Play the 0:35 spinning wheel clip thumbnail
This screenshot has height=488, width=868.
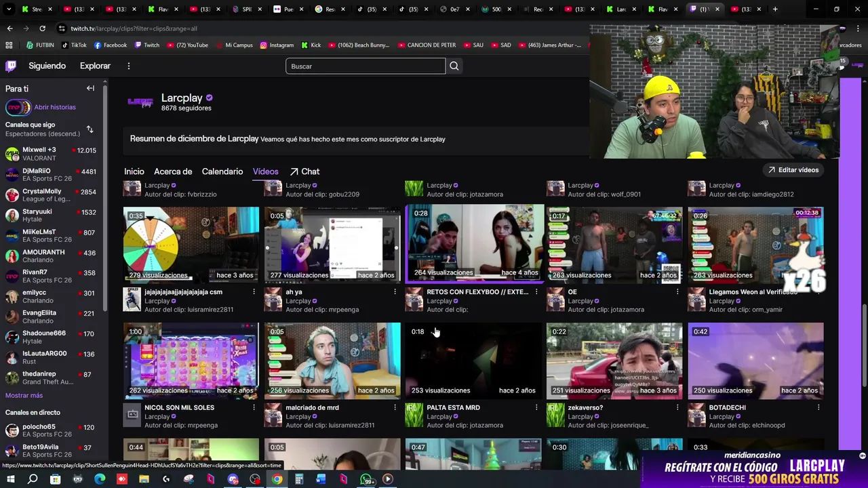pyautogui.click(x=191, y=244)
